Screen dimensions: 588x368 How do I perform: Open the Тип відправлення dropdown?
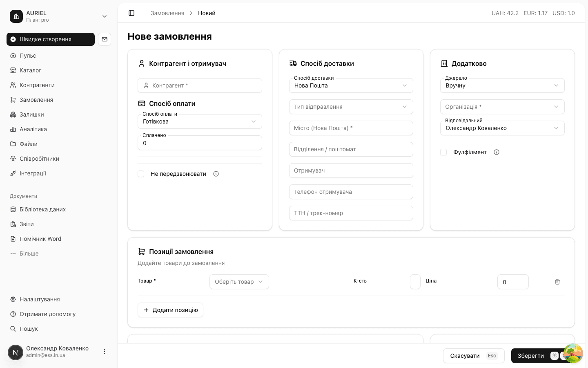351,107
